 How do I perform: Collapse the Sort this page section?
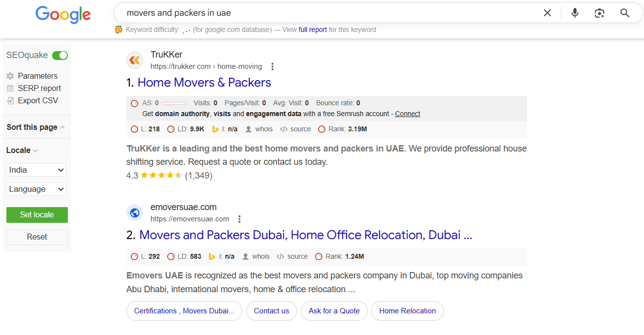[62, 127]
